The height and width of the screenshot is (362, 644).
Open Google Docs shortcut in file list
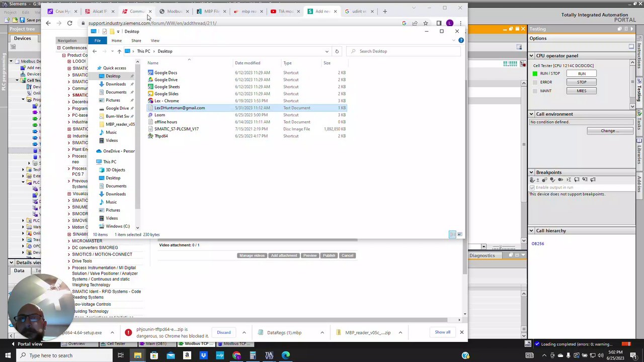click(166, 73)
